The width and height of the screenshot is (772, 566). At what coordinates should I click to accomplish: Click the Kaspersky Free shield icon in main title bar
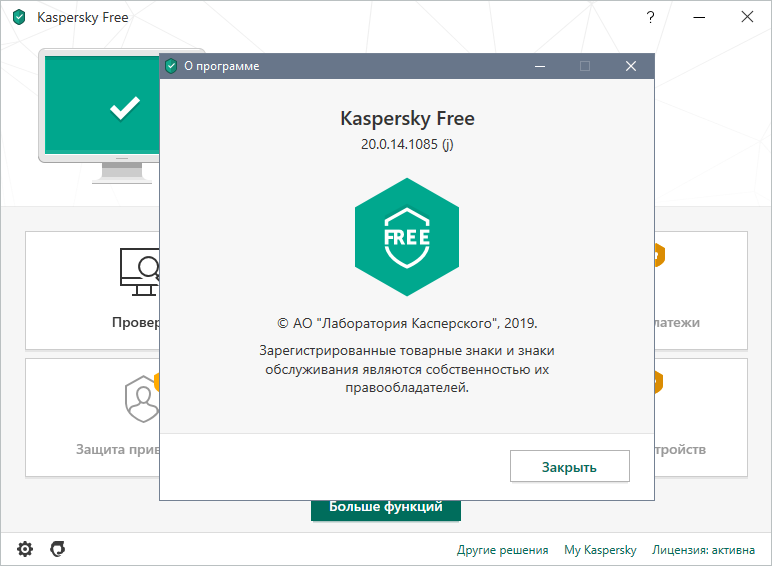18,18
